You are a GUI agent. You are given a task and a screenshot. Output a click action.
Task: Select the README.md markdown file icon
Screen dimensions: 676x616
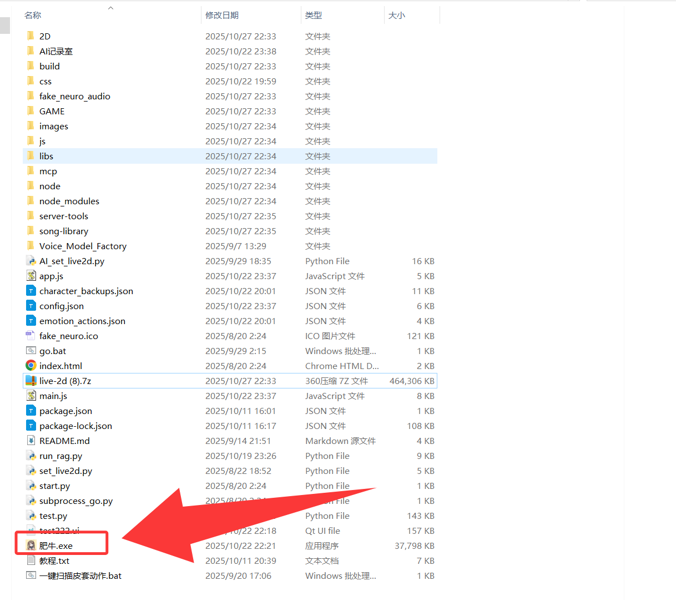(31, 441)
